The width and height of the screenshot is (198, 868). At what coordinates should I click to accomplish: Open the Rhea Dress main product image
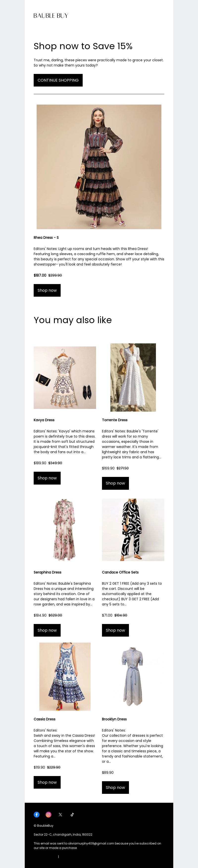[99, 167]
